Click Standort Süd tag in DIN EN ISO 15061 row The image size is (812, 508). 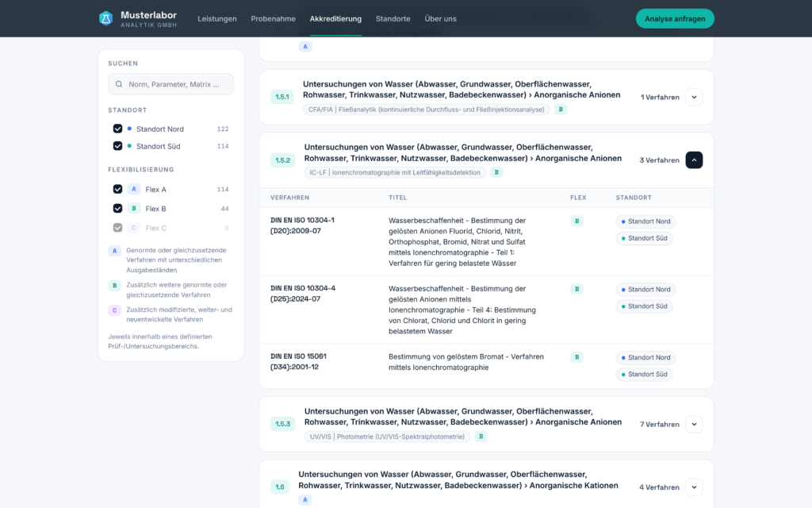pos(644,375)
